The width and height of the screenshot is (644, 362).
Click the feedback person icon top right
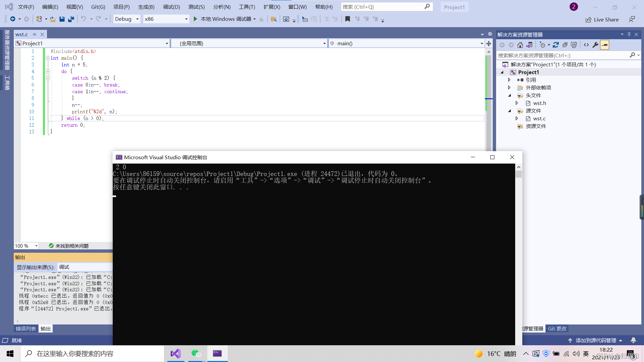[632, 19]
